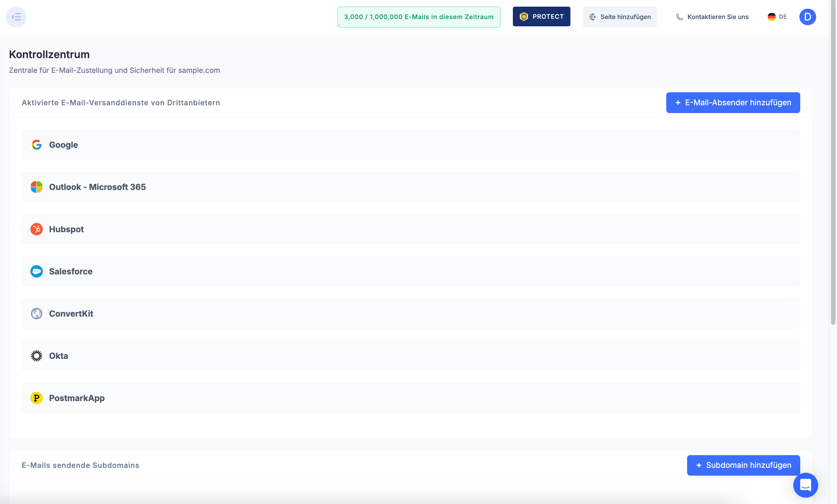This screenshot has height=504, width=837.
Task: Click the Salesforce cloud icon
Action: click(37, 272)
